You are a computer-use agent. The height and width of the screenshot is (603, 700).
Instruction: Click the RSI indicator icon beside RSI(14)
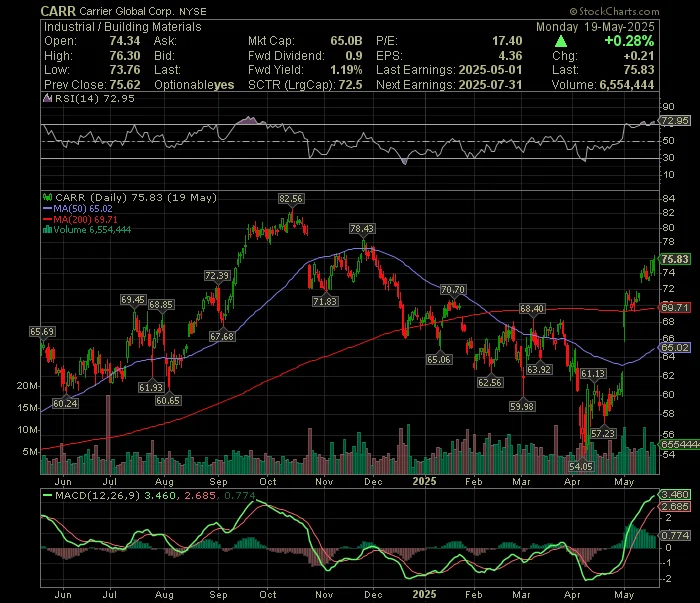click(x=47, y=98)
